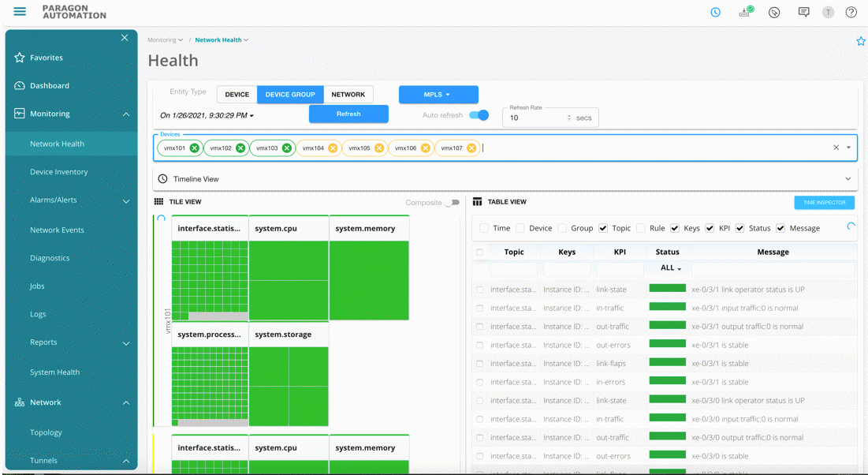Screen dimensions: 868x475
Task: Open the MPLS dropdown
Action: click(438, 94)
